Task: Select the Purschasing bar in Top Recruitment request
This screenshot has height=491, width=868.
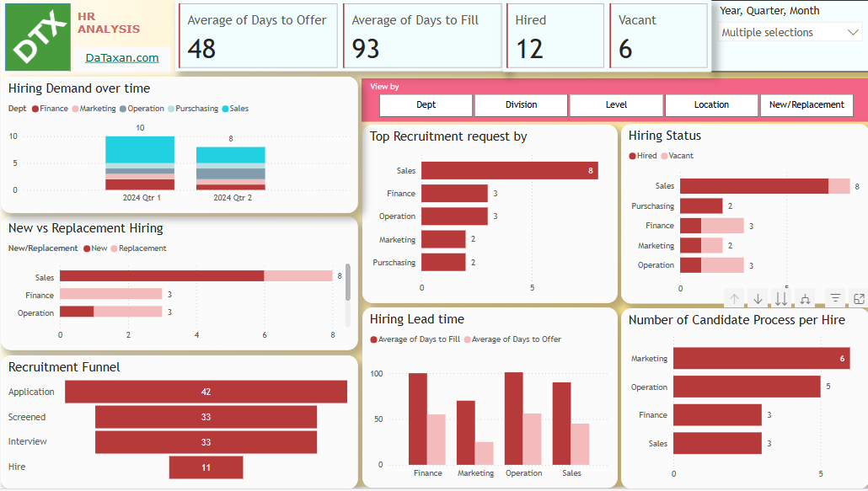Action: pos(443,262)
